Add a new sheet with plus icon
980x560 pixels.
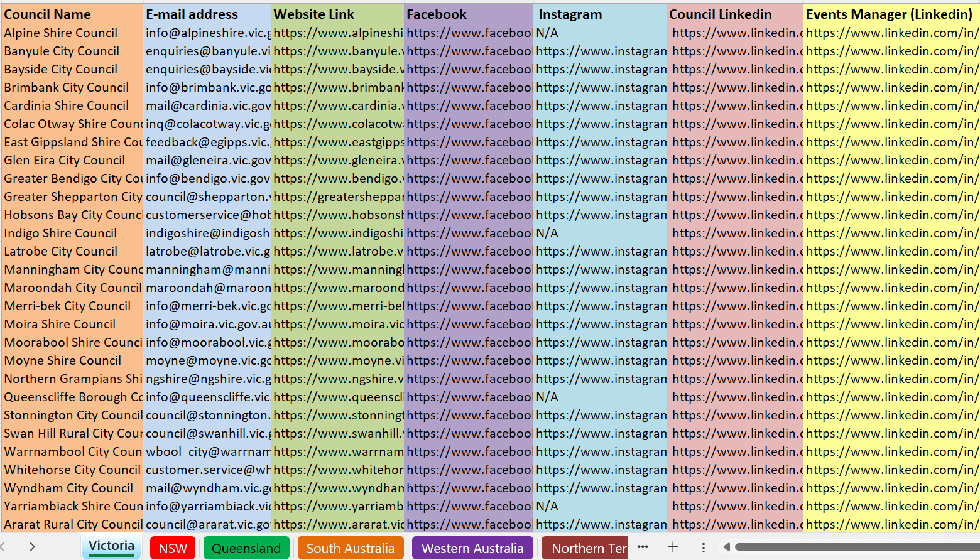673,547
